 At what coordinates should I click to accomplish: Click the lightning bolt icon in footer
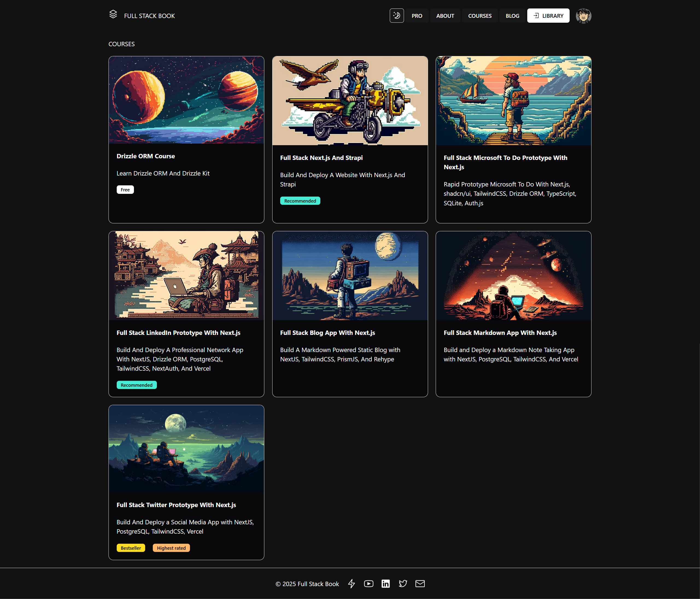351,584
